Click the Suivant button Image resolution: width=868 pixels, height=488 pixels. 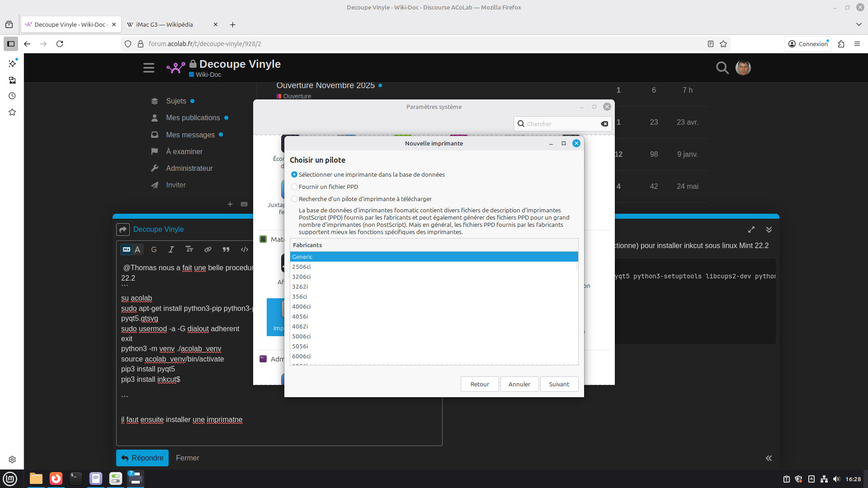click(x=559, y=384)
